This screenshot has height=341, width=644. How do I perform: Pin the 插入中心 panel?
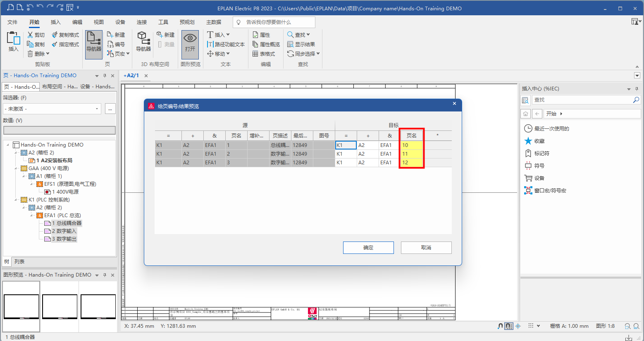[637, 89]
